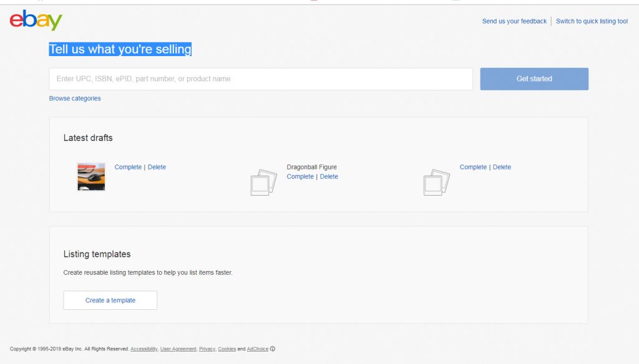639x364 pixels.
Task: Complete the draft with the mouse photo
Action: pyautogui.click(x=128, y=167)
